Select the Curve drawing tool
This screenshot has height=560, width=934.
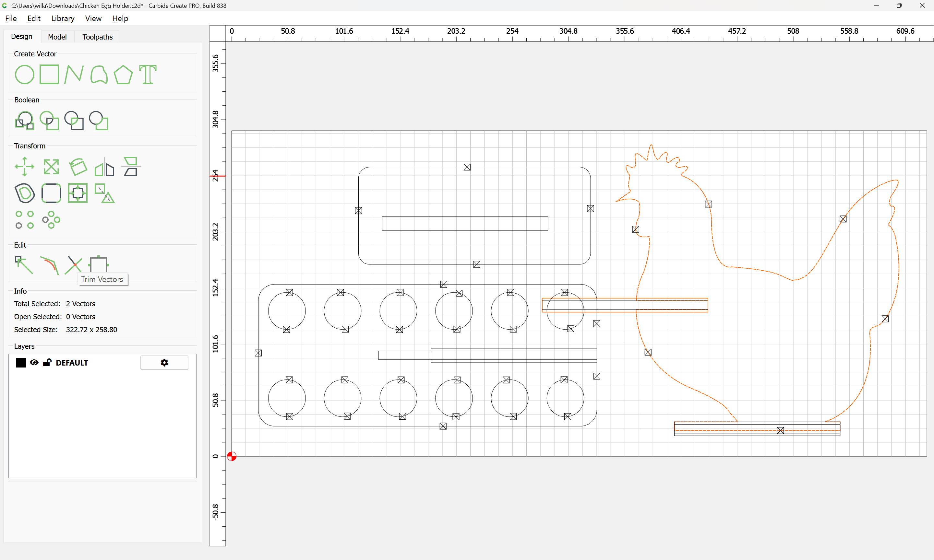(99, 74)
